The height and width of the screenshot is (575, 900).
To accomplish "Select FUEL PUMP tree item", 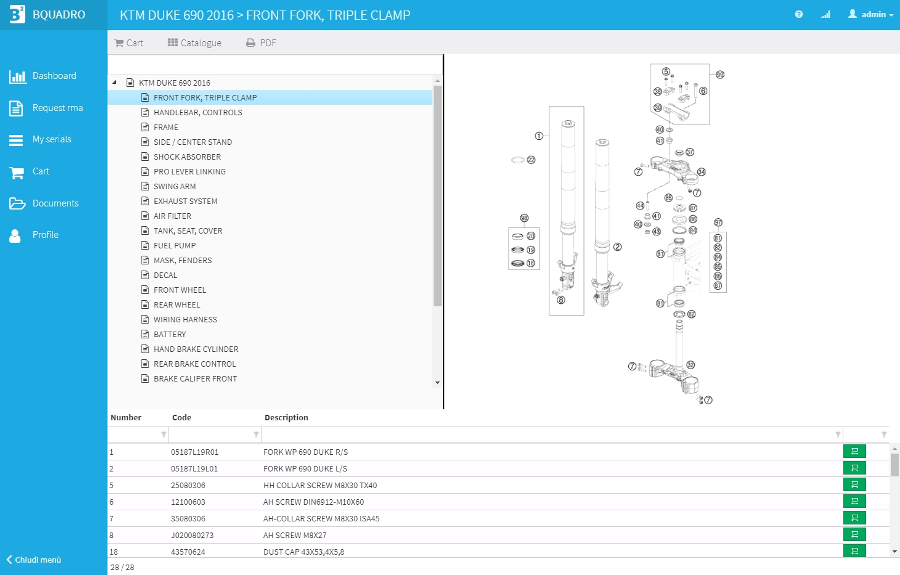I will (x=174, y=246).
